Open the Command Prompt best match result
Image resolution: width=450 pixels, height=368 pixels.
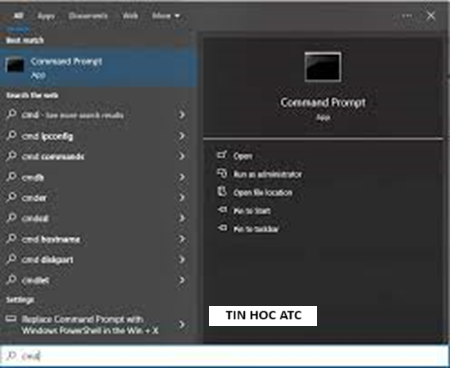click(x=98, y=67)
